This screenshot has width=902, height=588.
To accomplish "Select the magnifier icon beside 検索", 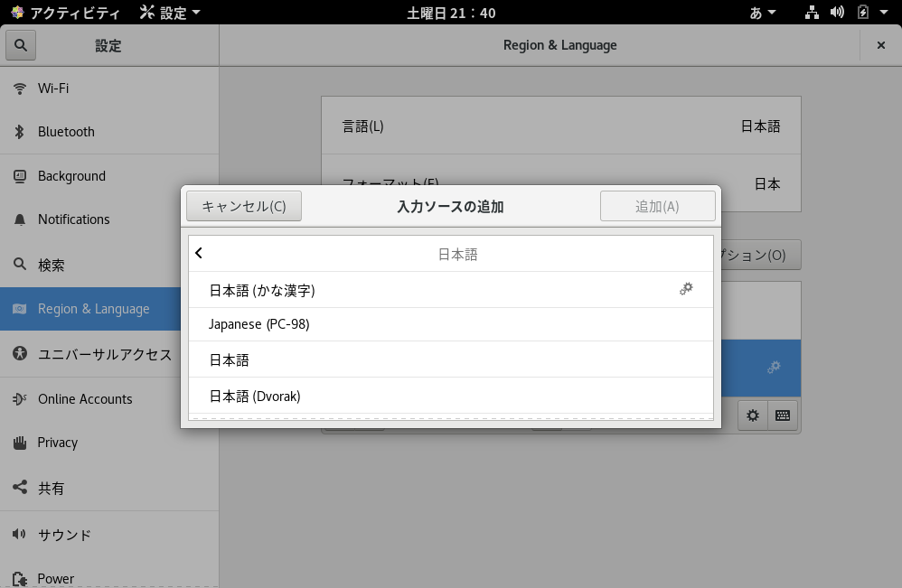I will (20, 265).
